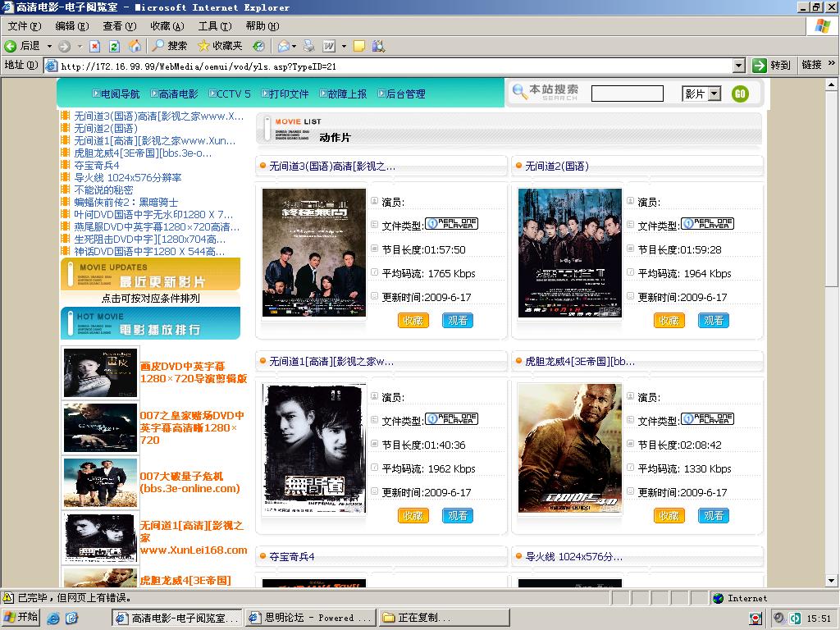Expand the 链接 links bar chevron
The height and width of the screenshot is (630, 840).
pos(832,63)
